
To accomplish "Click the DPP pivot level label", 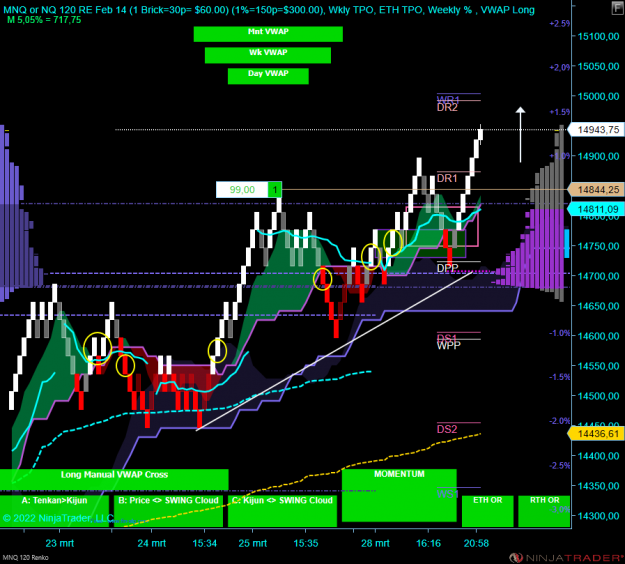I will [x=448, y=268].
